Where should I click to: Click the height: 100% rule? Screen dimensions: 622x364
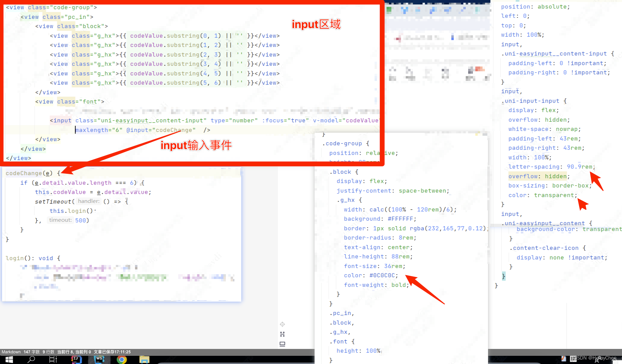coord(359,351)
